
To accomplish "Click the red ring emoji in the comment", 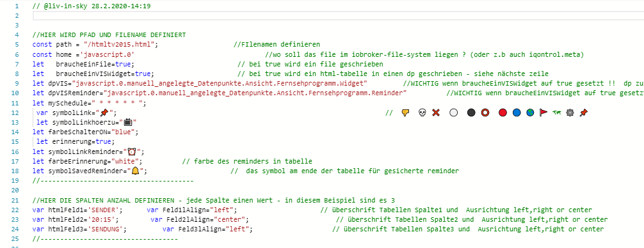I will coord(485,112).
